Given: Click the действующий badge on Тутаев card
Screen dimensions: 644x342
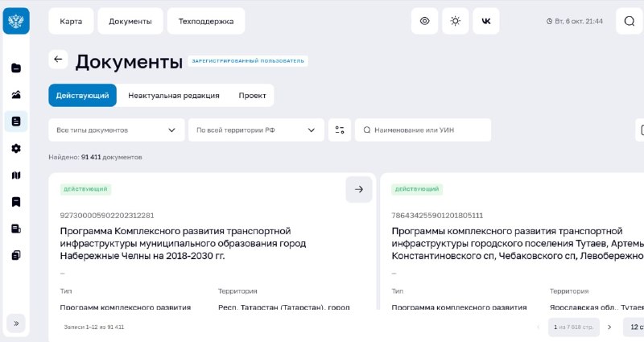Looking at the screenshot, I should [x=417, y=189].
